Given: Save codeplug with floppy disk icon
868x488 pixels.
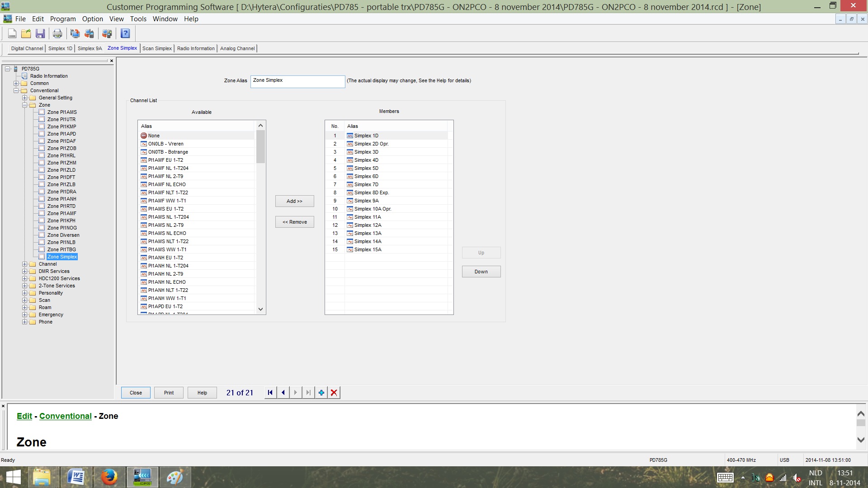Looking at the screenshot, I should pos(40,33).
